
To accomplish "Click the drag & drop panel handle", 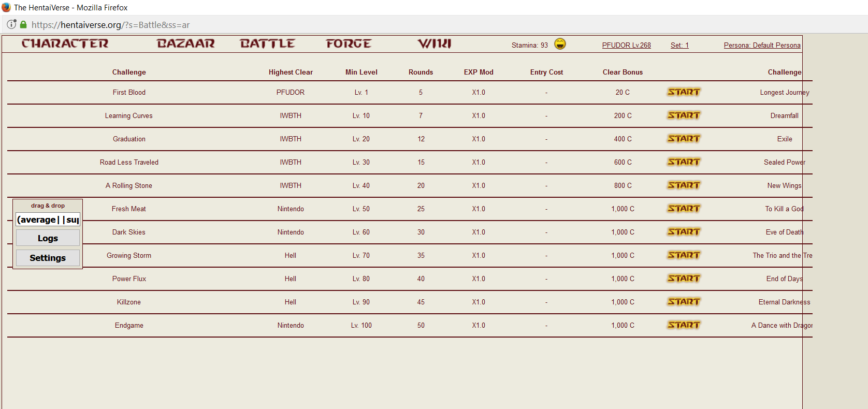I will (48, 206).
